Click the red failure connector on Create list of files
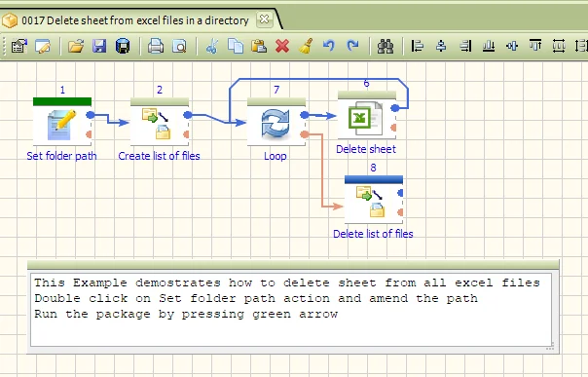This screenshot has width=588, height=377. [186, 134]
